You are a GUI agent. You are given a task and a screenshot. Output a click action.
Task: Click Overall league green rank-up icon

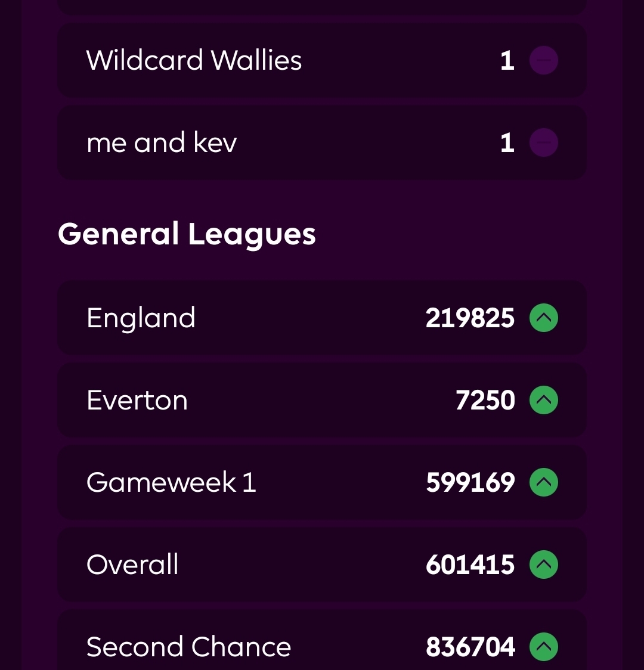click(543, 564)
